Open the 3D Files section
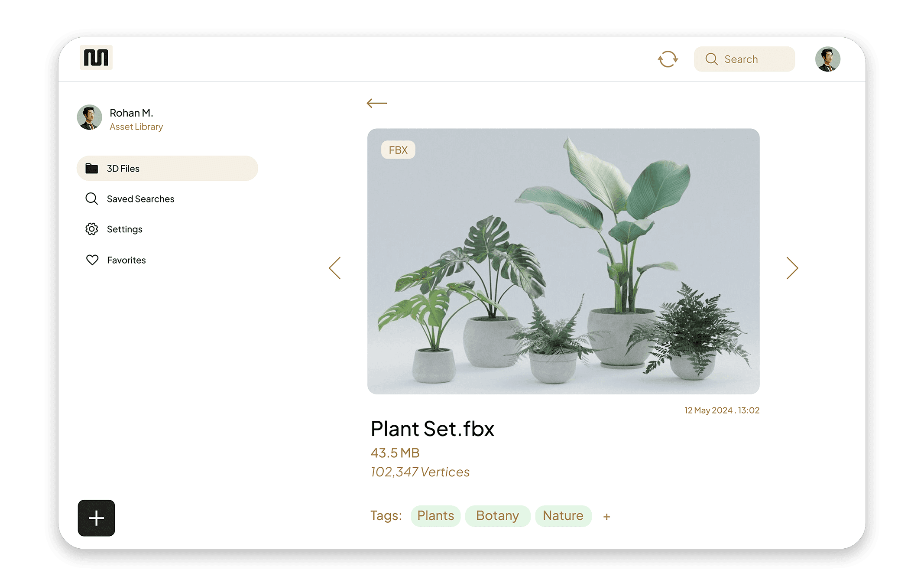The image size is (924, 586). point(167,168)
